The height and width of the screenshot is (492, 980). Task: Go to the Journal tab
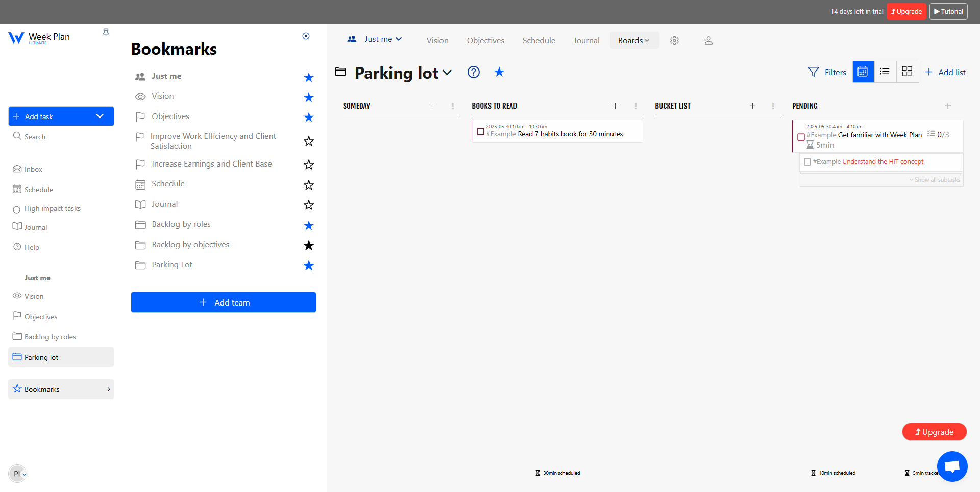point(586,40)
